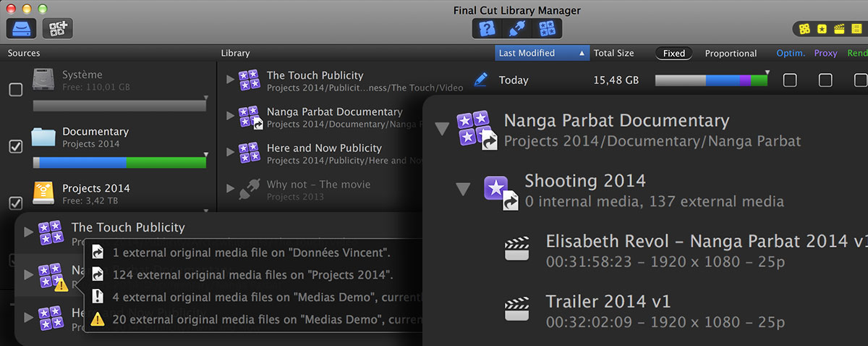The width and height of the screenshot is (868, 346).
Task: Click the clapperboard icon for Trailer 2014 v1
Action: coord(517,309)
